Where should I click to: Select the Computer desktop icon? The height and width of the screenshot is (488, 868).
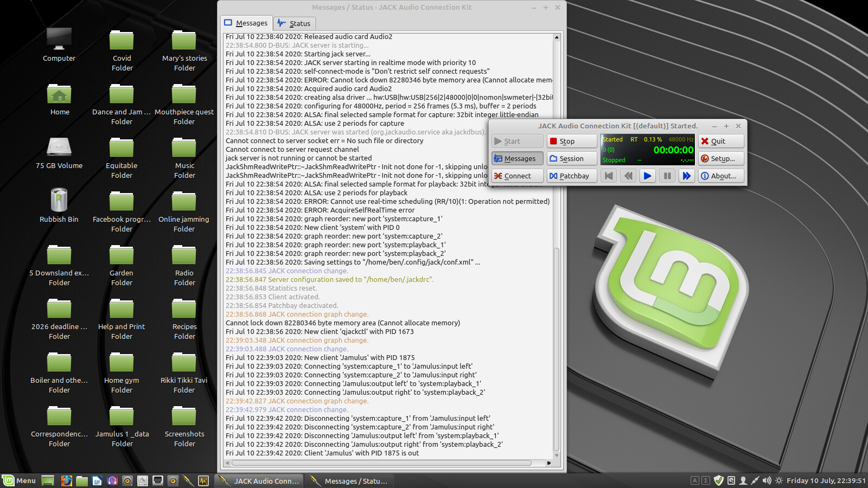pos(59,44)
